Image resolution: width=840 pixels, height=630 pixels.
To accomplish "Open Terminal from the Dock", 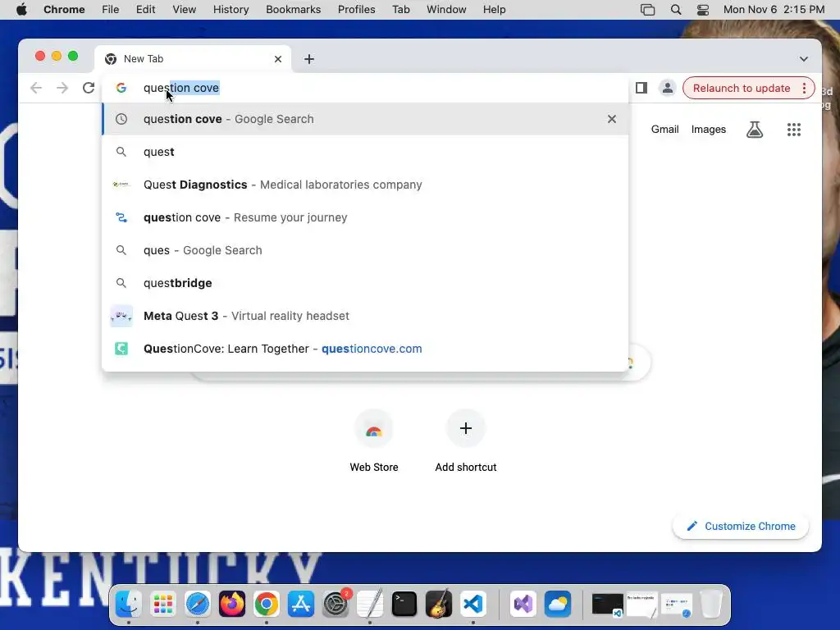I will pyautogui.click(x=404, y=605).
